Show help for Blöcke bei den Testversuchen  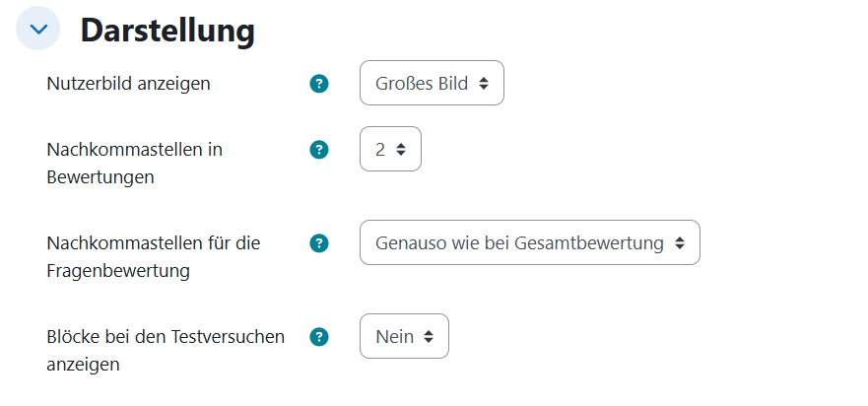(318, 337)
